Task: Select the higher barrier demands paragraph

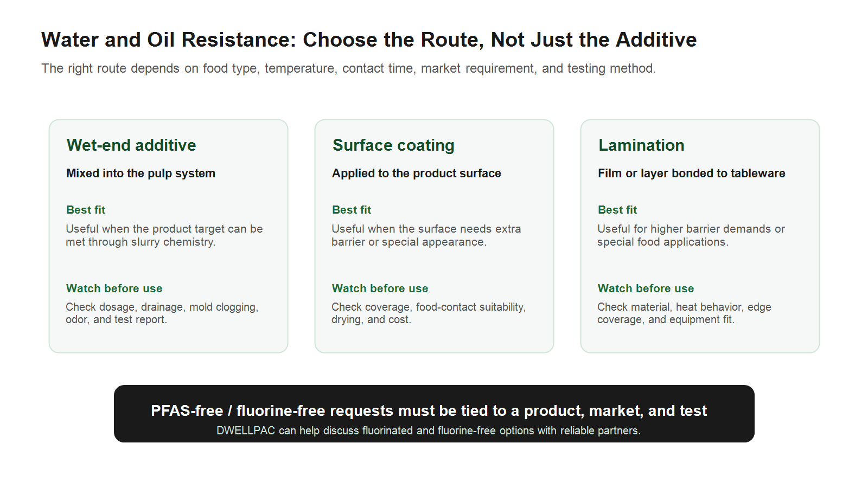Action: pos(691,235)
